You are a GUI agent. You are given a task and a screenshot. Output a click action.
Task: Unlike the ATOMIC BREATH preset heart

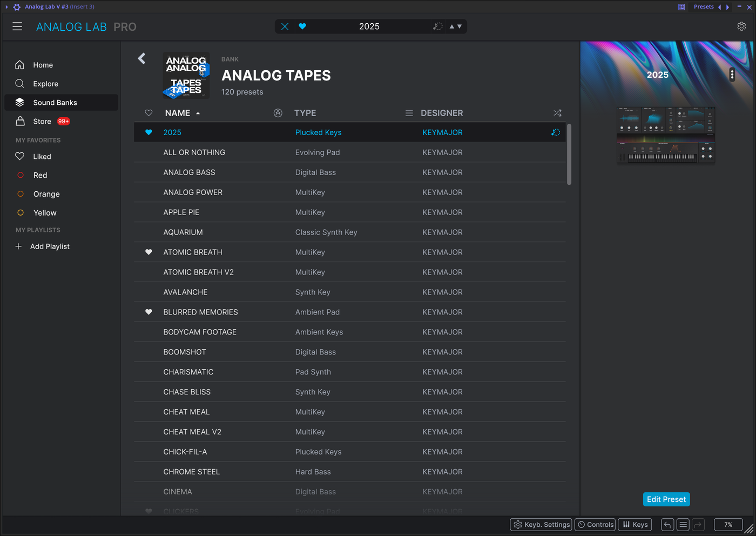coord(148,252)
